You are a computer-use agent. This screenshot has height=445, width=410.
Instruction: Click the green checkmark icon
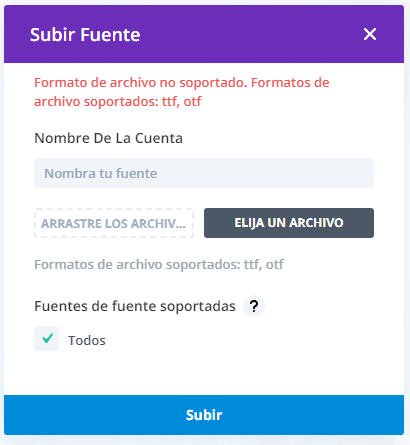47,338
